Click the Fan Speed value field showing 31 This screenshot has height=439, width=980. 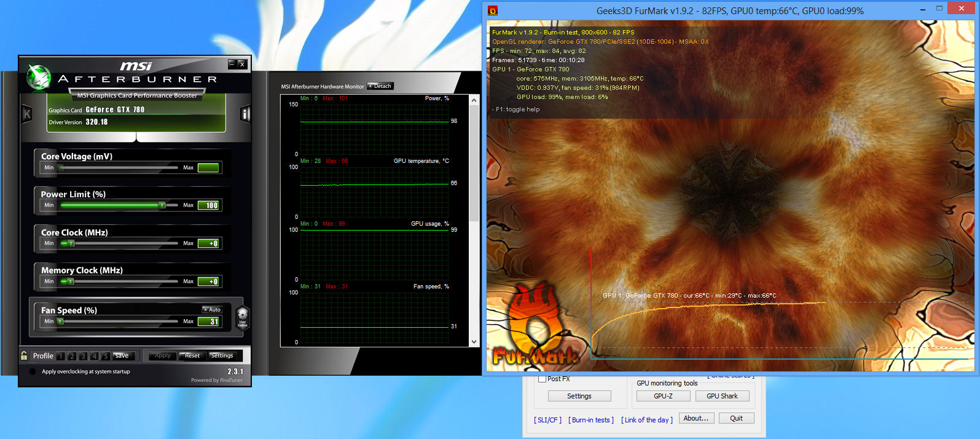pyautogui.click(x=208, y=322)
